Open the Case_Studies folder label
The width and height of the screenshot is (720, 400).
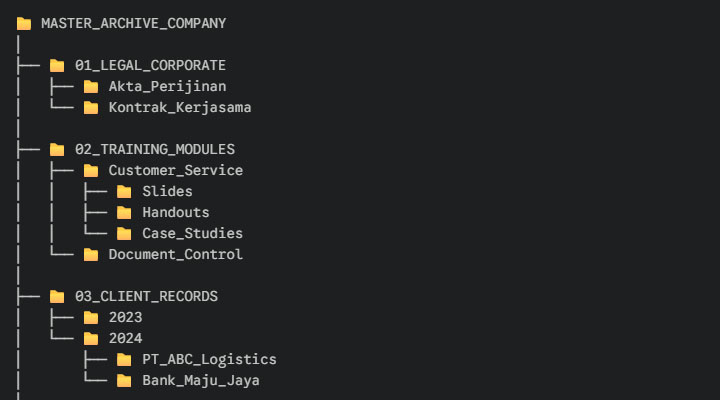tap(192, 233)
